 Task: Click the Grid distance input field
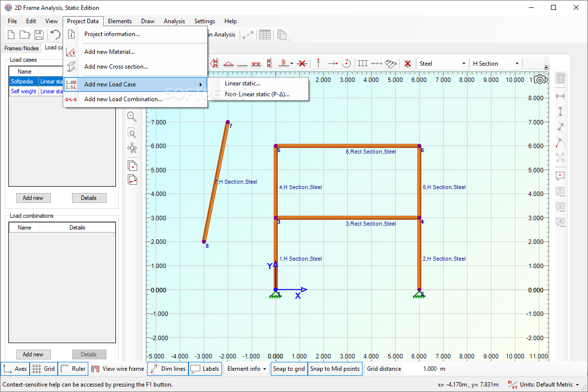[420, 369]
